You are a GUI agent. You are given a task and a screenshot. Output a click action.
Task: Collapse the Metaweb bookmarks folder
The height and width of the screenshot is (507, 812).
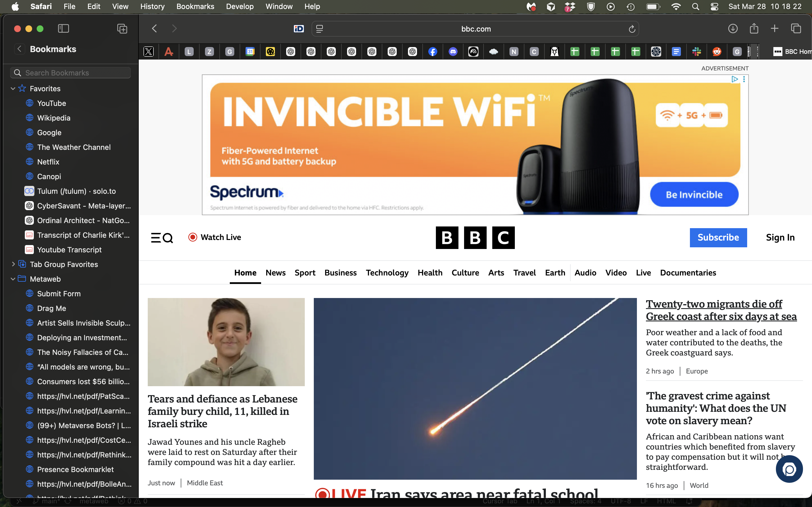coord(13,279)
